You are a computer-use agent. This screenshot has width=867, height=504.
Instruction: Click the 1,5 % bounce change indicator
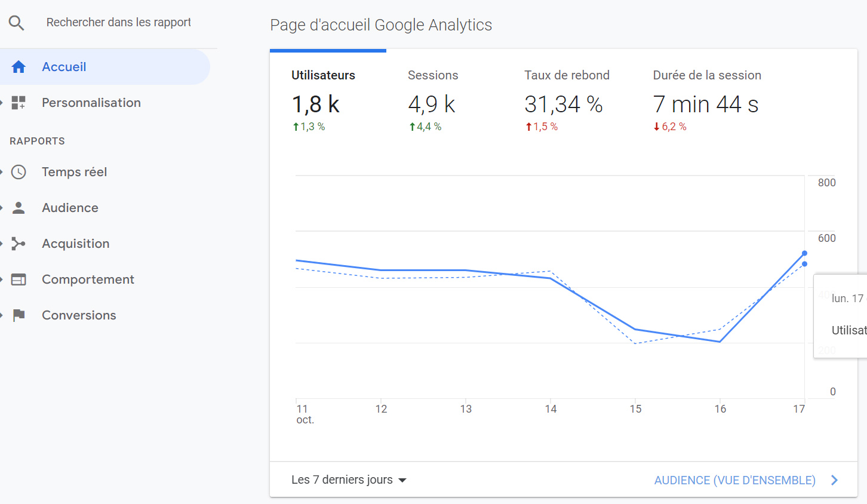(542, 127)
